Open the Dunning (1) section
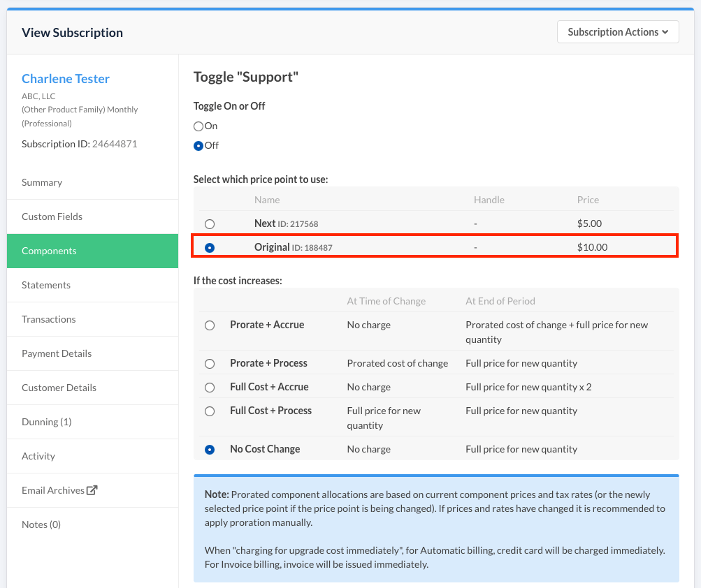This screenshot has height=588, width=701. [x=46, y=422]
